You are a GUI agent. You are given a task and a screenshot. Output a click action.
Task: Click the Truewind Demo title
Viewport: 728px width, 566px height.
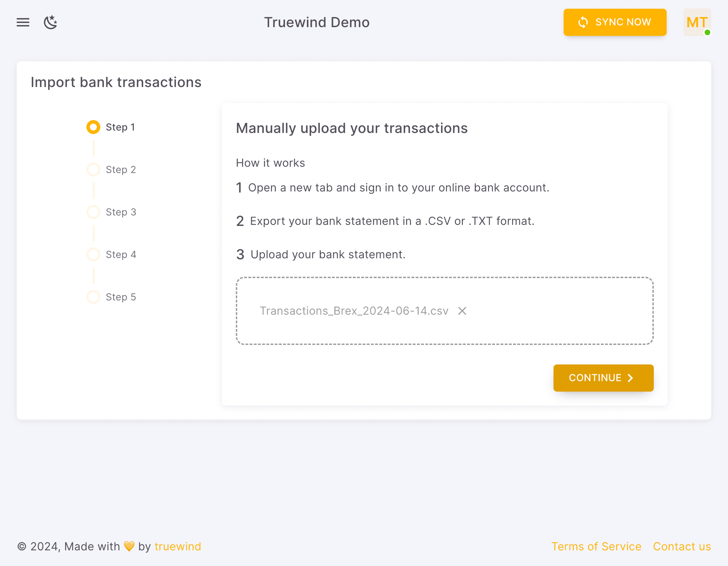[317, 22]
